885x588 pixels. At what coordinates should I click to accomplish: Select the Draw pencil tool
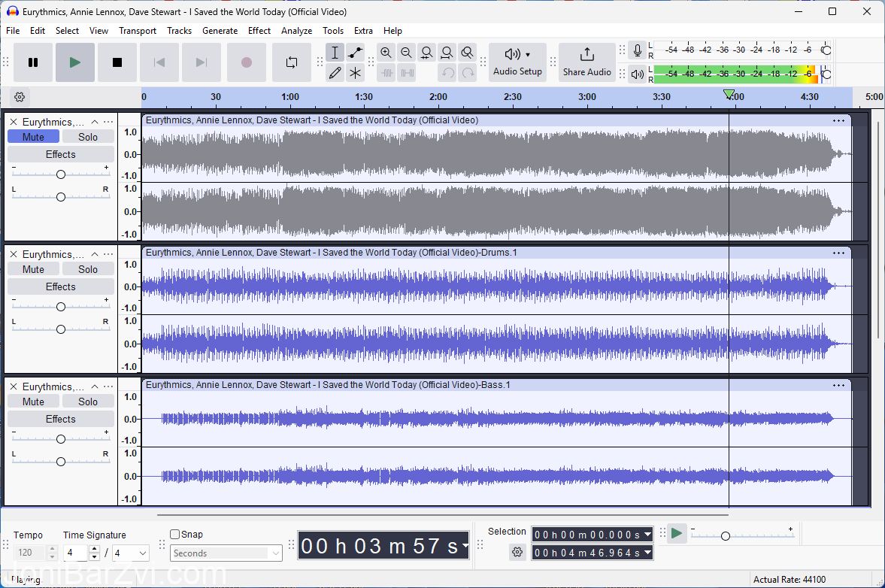pyautogui.click(x=335, y=73)
